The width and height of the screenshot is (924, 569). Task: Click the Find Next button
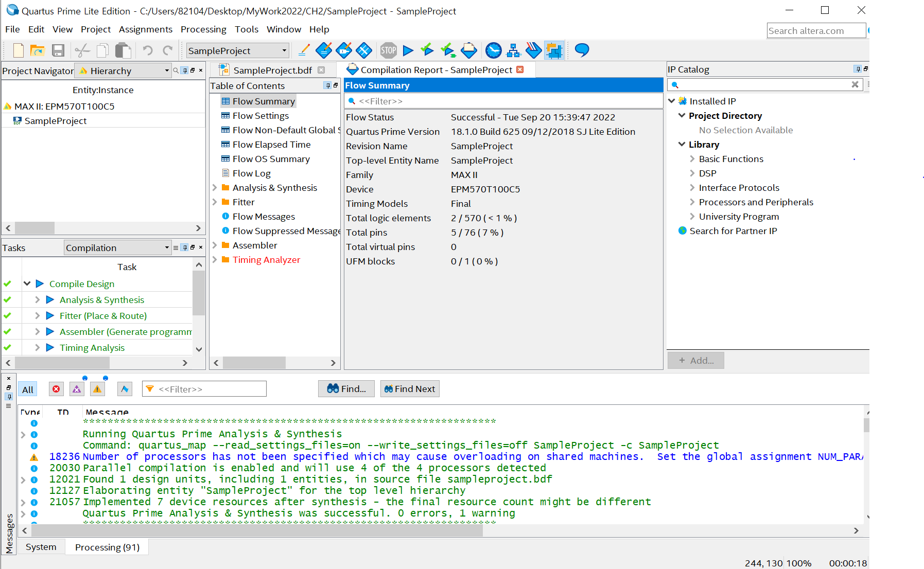[410, 389]
